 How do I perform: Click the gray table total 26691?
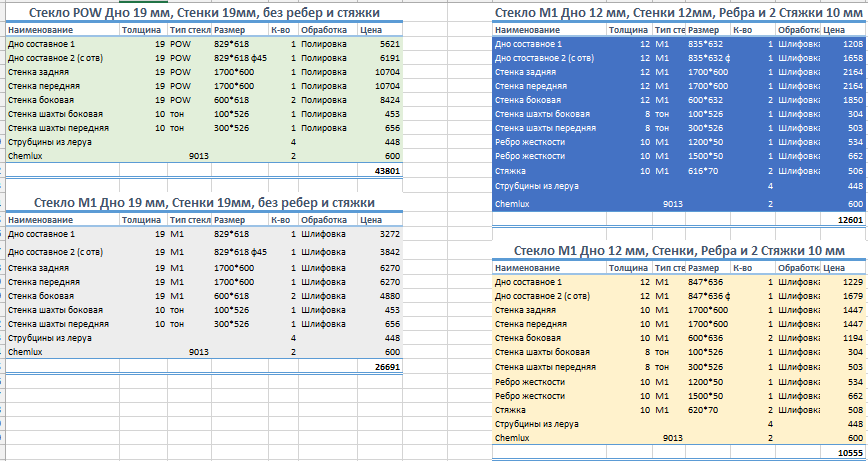click(x=388, y=366)
